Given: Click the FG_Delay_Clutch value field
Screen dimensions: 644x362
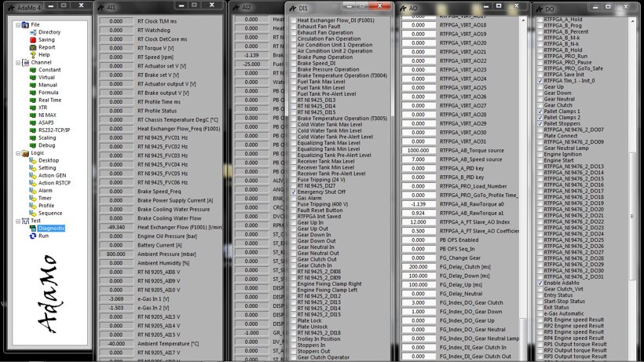Looking at the screenshot, I should (419, 267).
